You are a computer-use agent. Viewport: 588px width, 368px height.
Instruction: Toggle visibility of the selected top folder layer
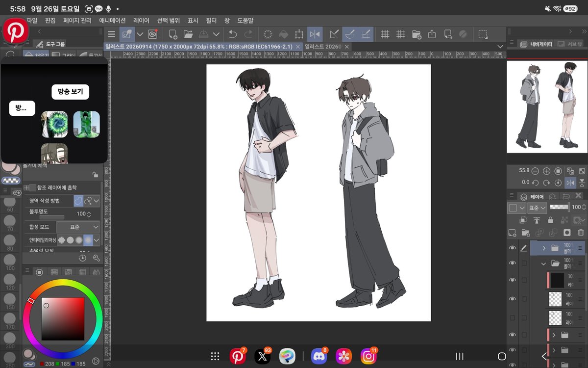pyautogui.click(x=513, y=248)
